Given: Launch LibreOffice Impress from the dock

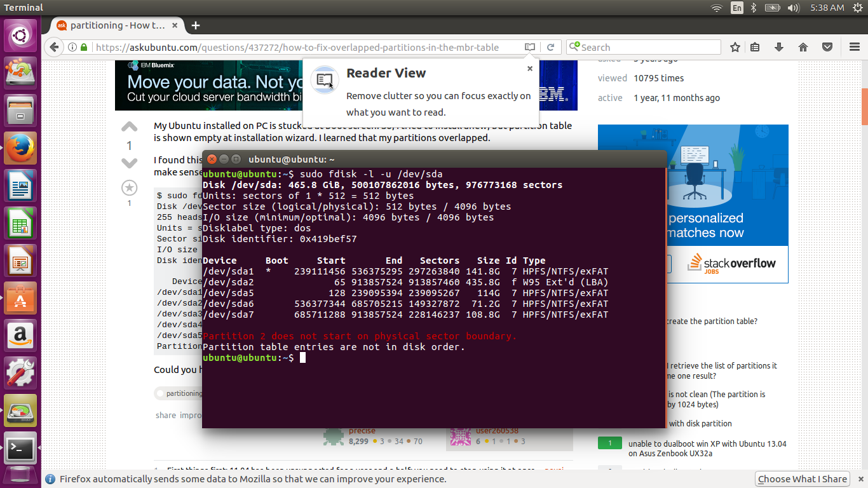Looking at the screenshot, I should pos(20,261).
